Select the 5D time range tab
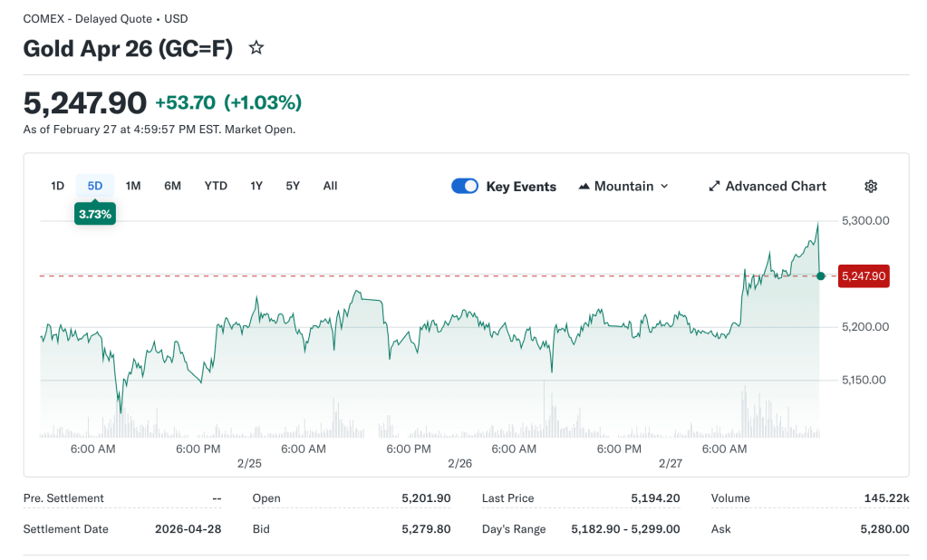 [95, 186]
